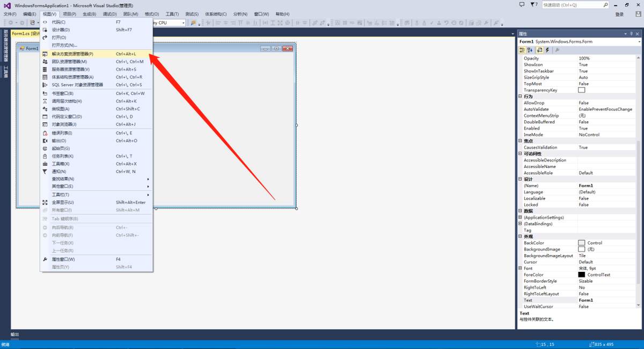Switch to the Form1.cs design tab
The width and height of the screenshot is (644, 349).
point(26,33)
